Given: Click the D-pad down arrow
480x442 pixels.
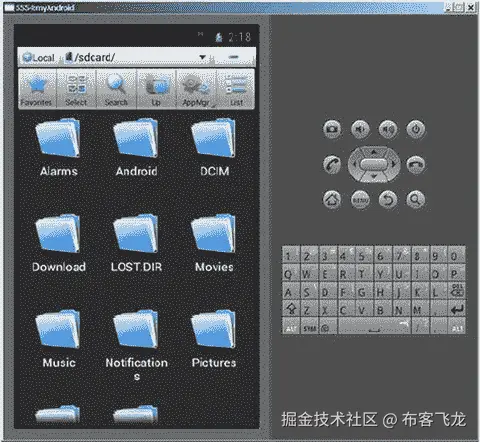Looking at the screenshot, I should [374, 176].
